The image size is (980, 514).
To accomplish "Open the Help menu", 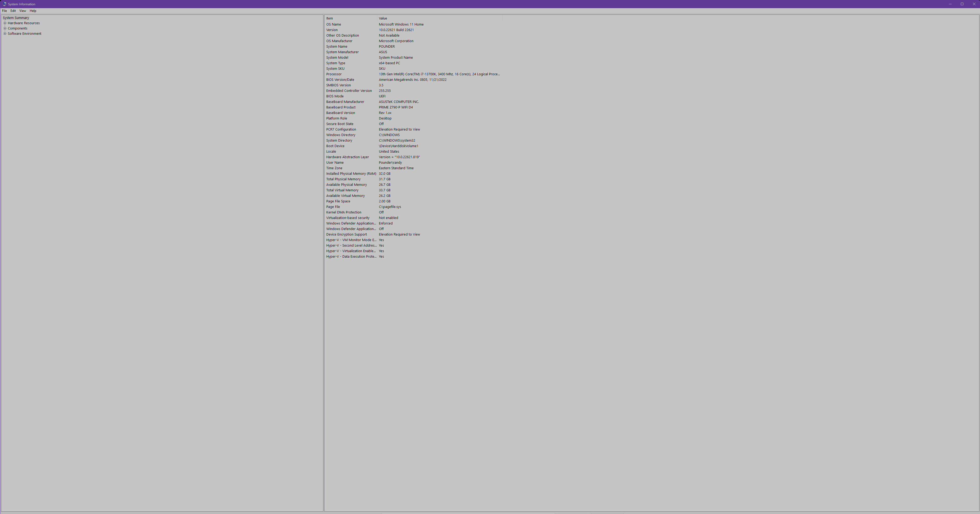I will pyautogui.click(x=33, y=11).
